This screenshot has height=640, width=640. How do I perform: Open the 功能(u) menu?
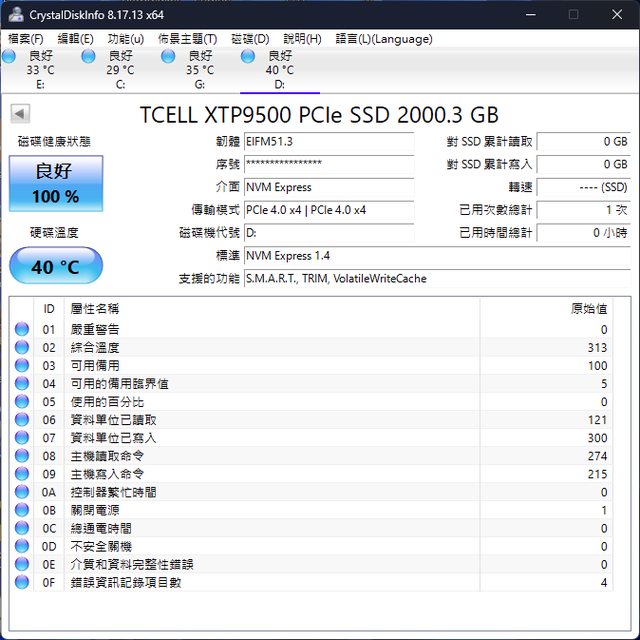tap(126, 39)
